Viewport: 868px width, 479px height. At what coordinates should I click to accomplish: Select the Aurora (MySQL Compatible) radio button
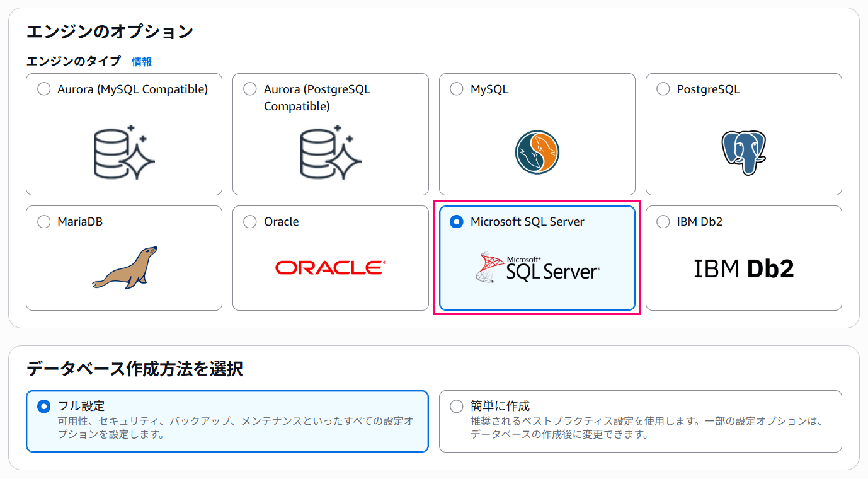click(43, 89)
